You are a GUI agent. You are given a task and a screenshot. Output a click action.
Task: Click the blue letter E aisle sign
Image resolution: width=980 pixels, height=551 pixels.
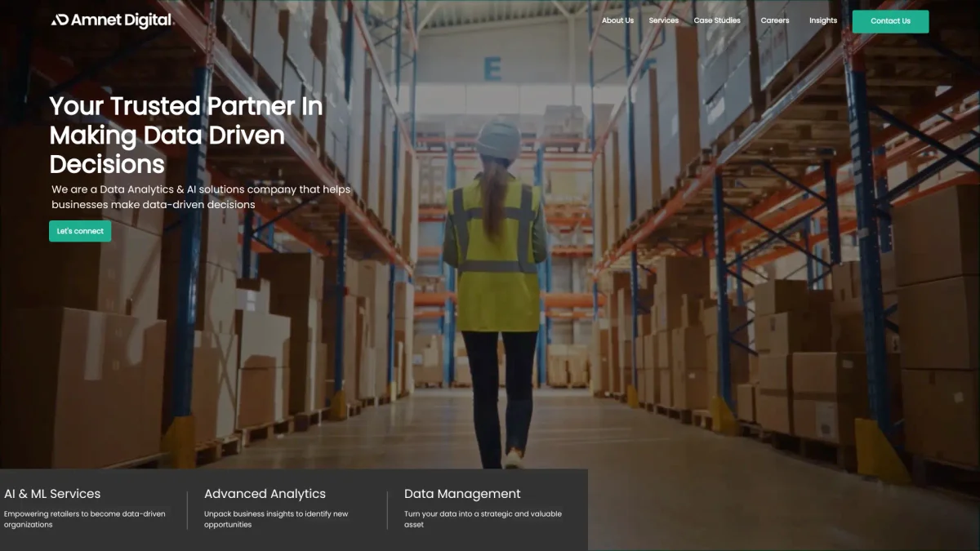point(492,69)
